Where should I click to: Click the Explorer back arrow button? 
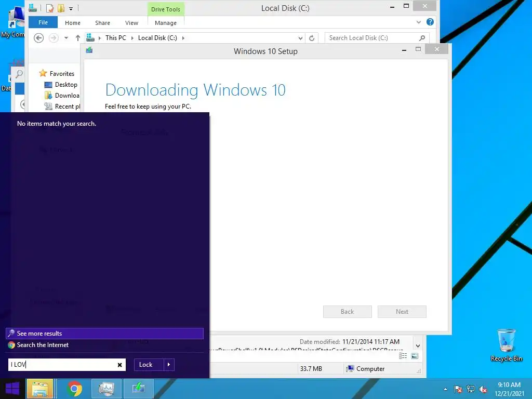point(38,37)
